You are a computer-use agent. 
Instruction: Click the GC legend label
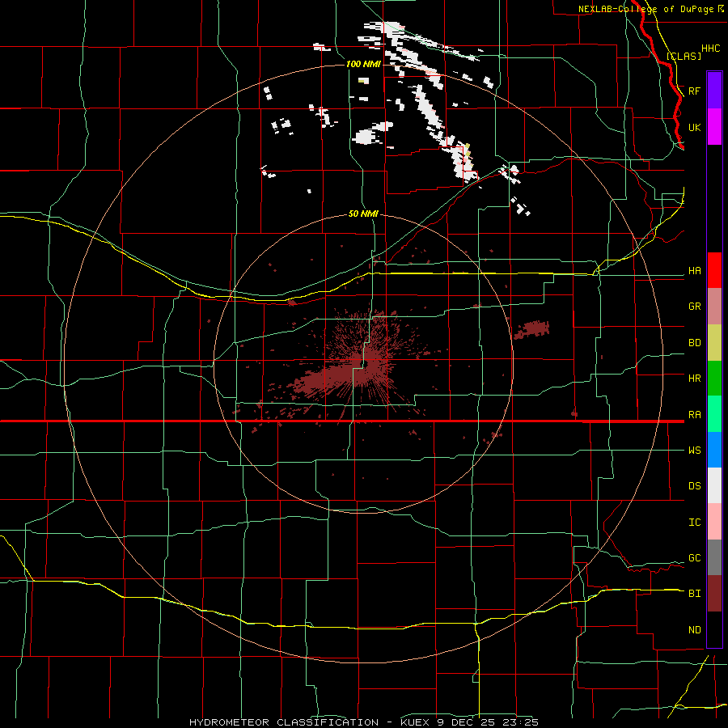tap(695, 558)
